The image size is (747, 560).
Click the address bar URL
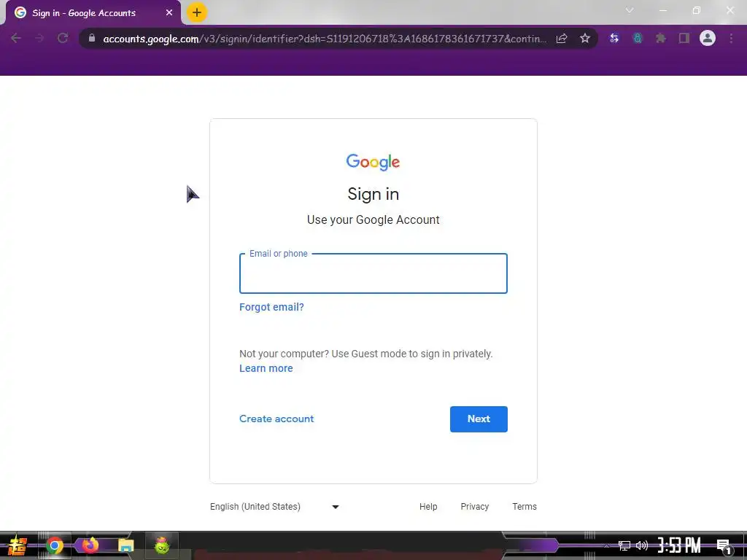[325, 39]
